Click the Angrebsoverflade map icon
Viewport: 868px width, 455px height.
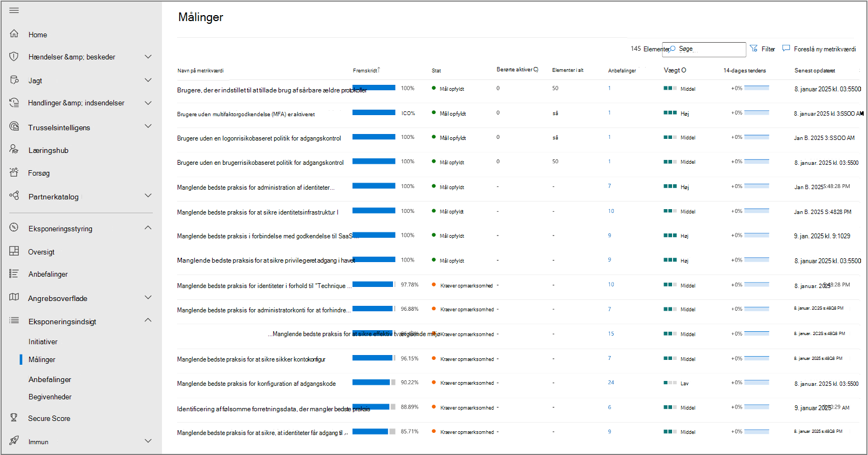[14, 297]
